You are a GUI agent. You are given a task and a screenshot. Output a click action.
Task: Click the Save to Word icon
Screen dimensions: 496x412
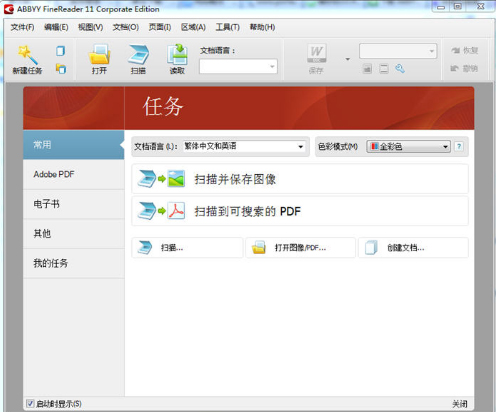tap(316, 53)
